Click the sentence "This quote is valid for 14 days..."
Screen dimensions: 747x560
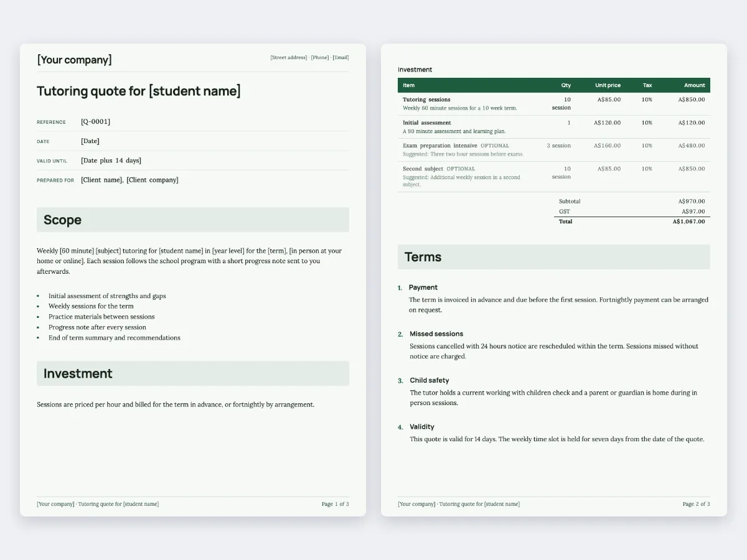(557, 439)
